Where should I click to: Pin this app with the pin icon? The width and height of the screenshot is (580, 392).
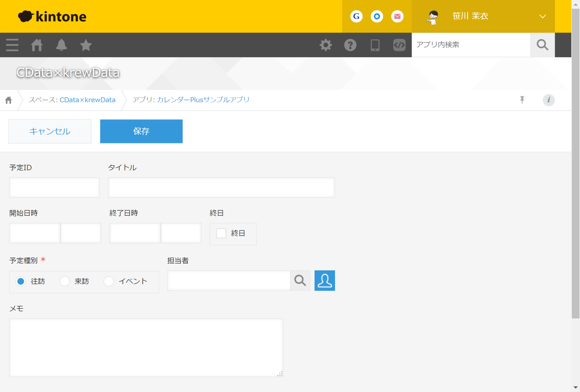click(522, 100)
